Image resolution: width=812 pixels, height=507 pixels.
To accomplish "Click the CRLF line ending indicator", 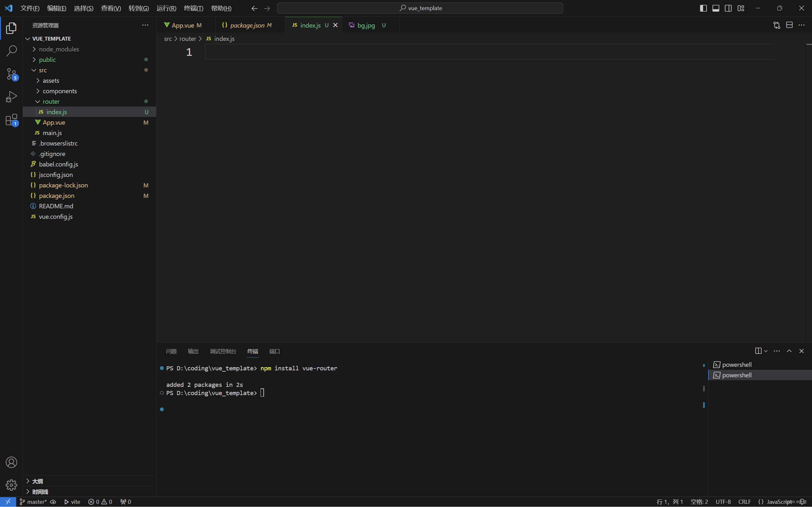I will (744, 502).
